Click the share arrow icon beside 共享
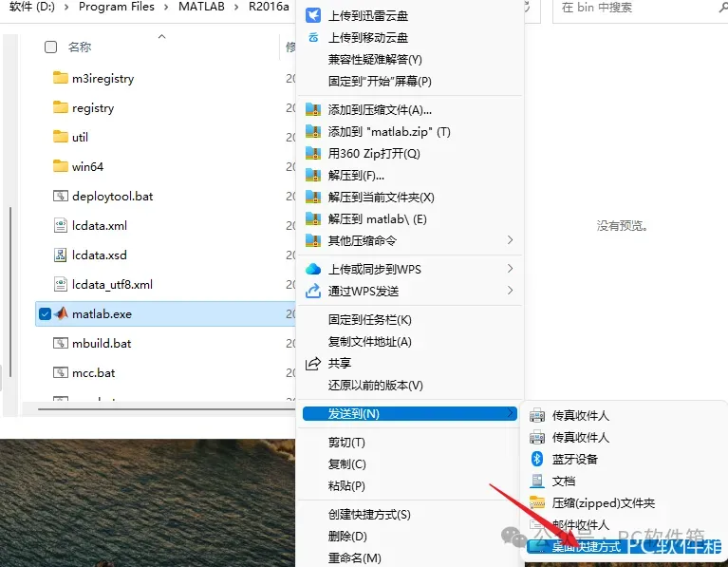The image size is (728, 567). [313, 364]
